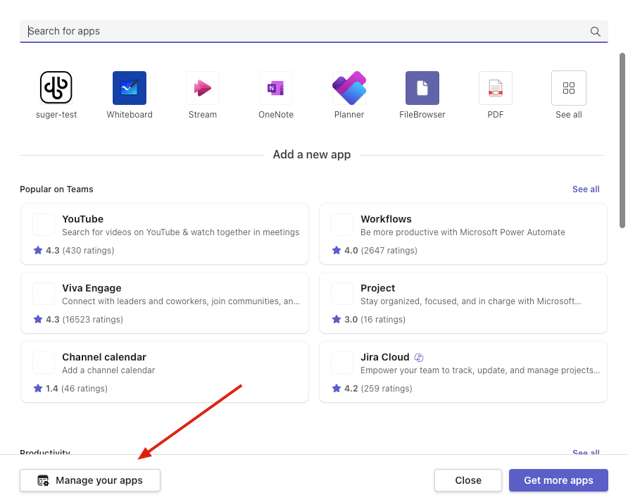Open the Viva Engage app card
Screen dimensions: 628x500
pyautogui.click(x=165, y=303)
